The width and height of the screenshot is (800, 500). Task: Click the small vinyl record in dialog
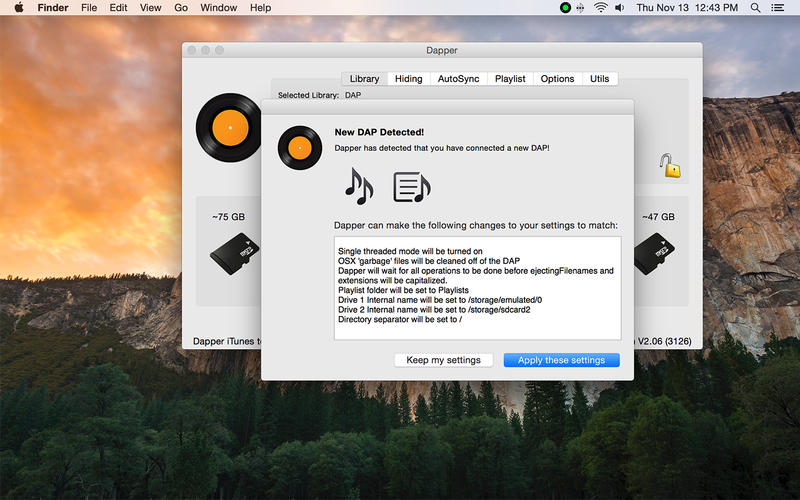tap(300, 148)
